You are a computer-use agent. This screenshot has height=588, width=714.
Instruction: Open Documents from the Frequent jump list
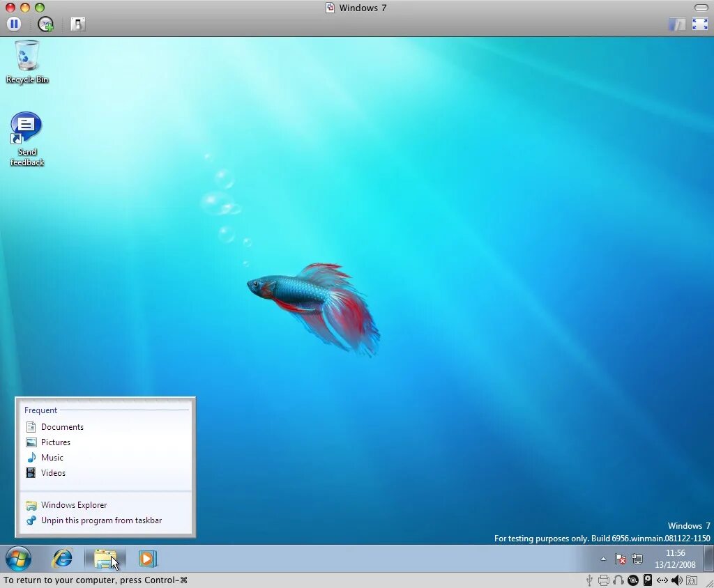(x=106, y=427)
